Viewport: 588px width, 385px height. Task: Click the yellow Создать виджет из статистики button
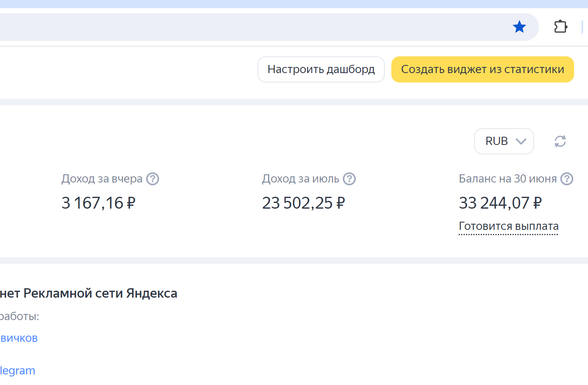[482, 69]
